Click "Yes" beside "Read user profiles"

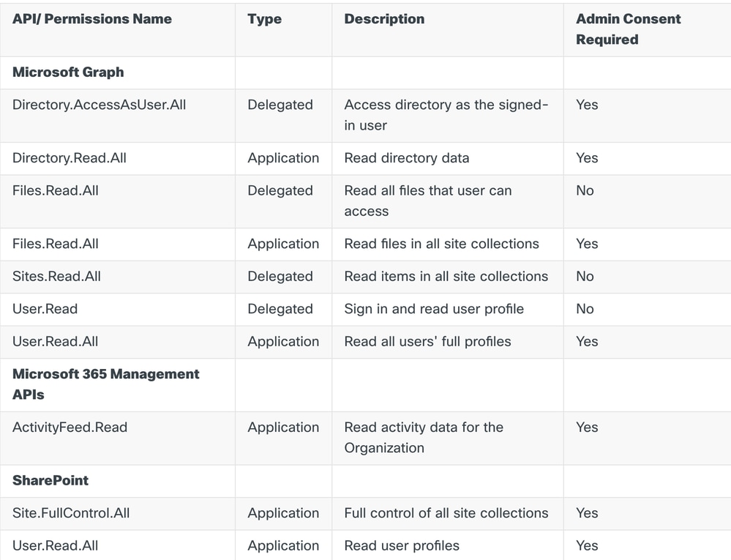click(587, 546)
